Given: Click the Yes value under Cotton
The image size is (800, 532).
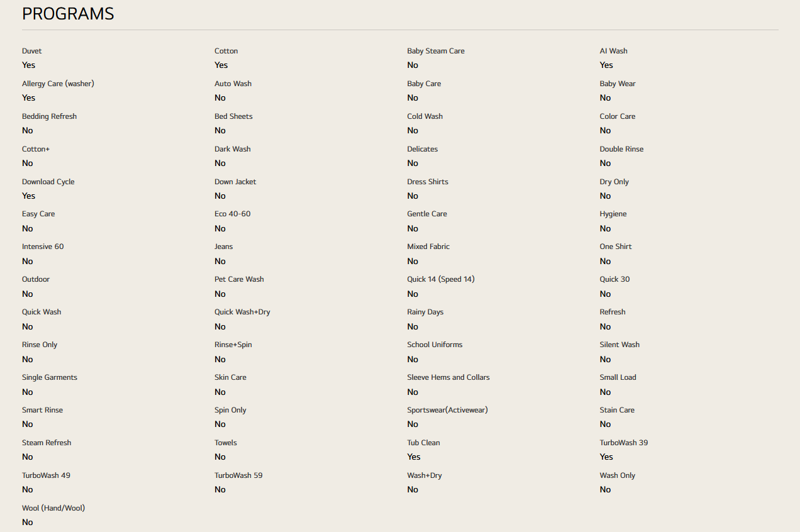Looking at the screenshot, I should coord(221,65).
